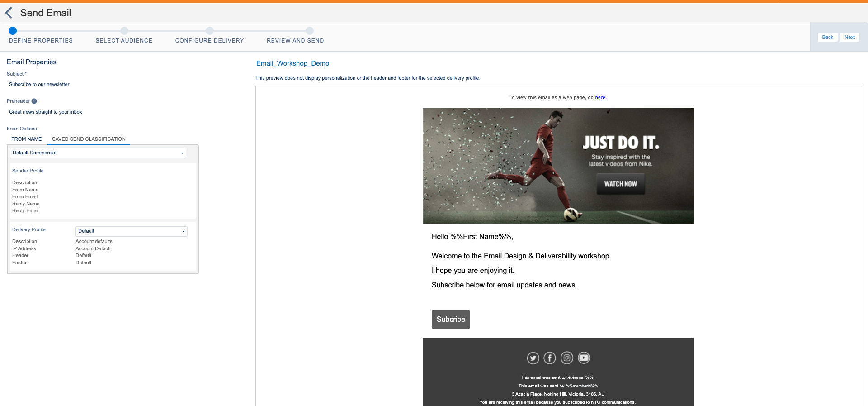Click the 'From Email' label in Sender Profile
The image size is (868, 406).
25,197
